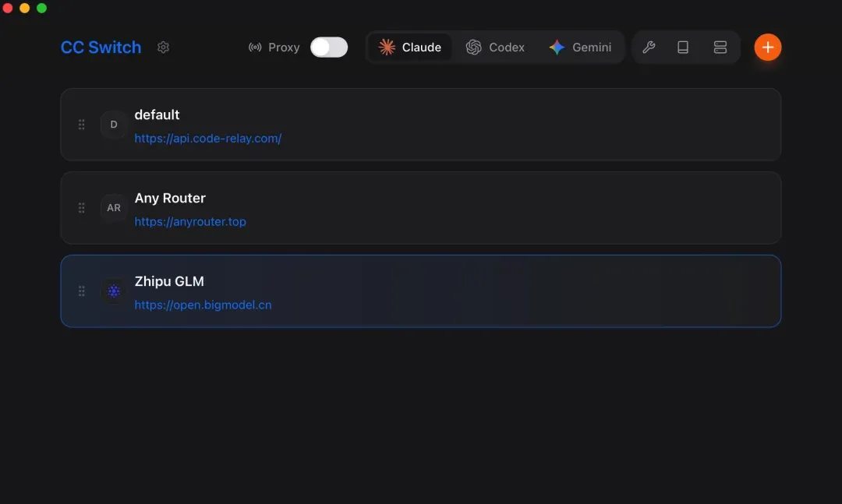Add a provider with orange plus button

pos(767,48)
